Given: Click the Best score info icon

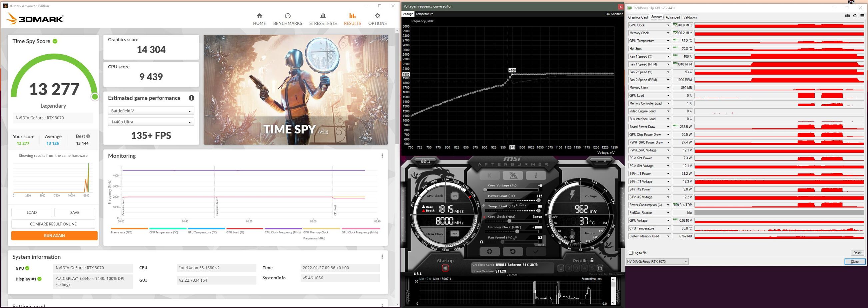Looking at the screenshot, I should coord(88,136).
